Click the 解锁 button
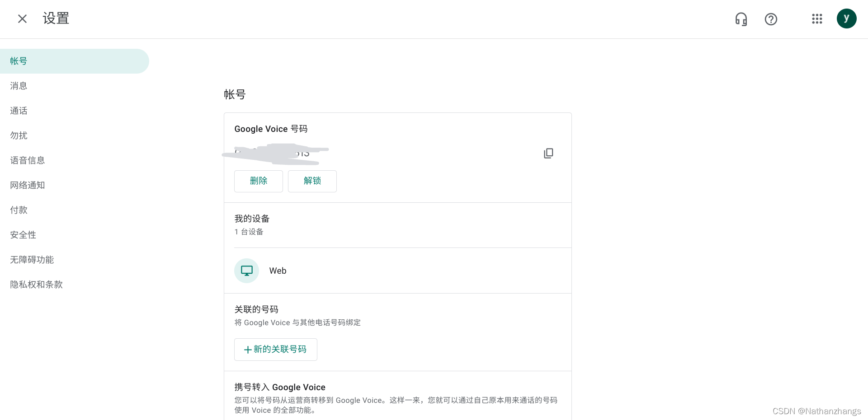The image size is (868, 420). coord(312,181)
